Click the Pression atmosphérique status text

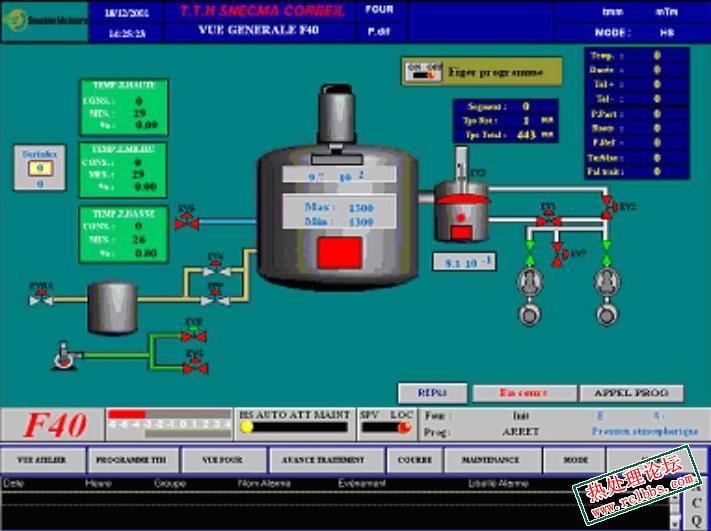click(x=644, y=431)
